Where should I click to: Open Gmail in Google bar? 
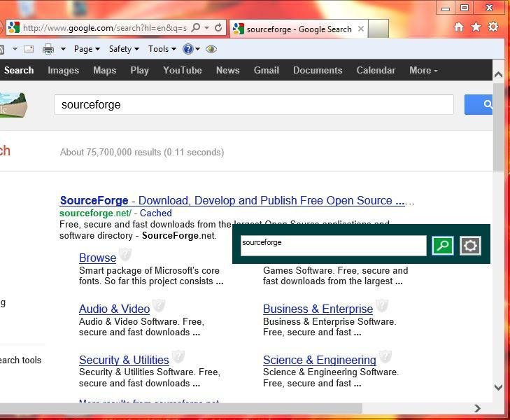[x=267, y=70]
